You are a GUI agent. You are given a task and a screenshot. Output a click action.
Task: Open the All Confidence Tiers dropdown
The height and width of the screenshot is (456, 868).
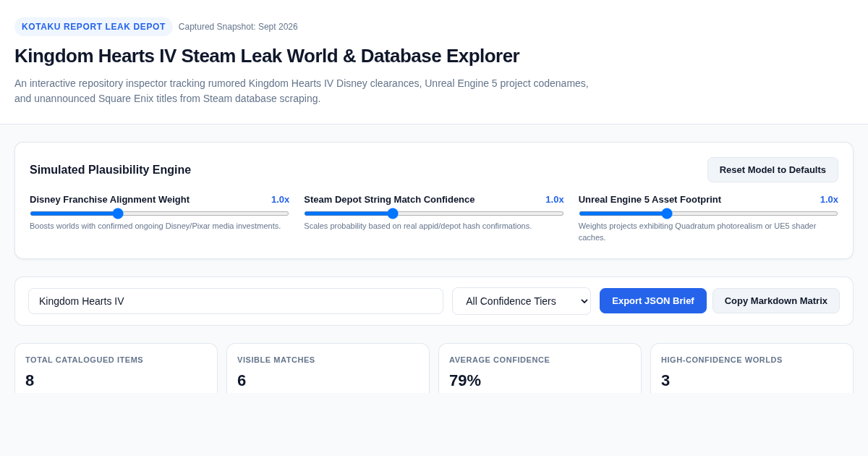click(522, 301)
